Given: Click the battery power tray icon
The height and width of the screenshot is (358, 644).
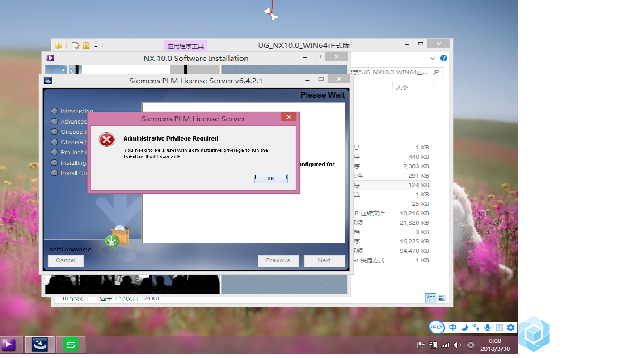Looking at the screenshot, I should [433, 345].
